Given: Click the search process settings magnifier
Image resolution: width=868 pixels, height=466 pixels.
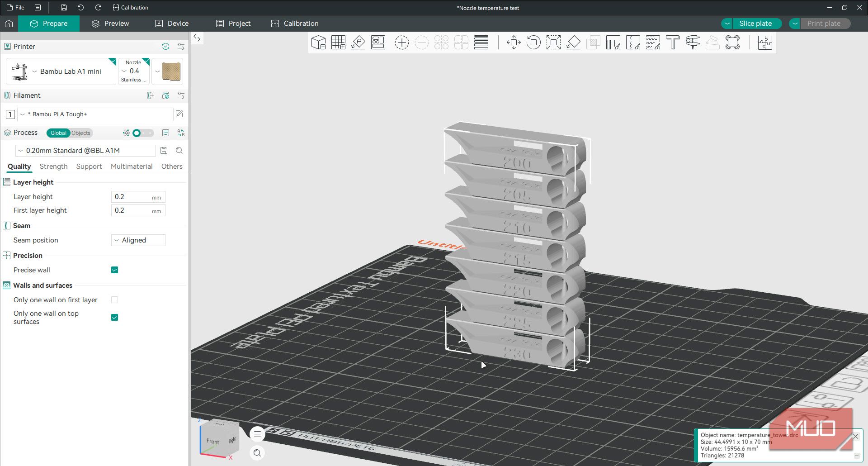Looking at the screenshot, I should click(179, 151).
